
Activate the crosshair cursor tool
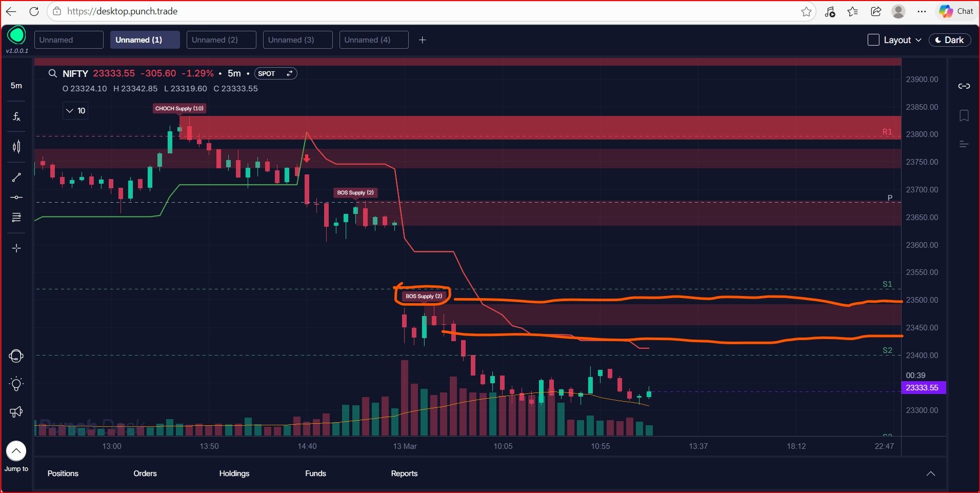(x=16, y=248)
